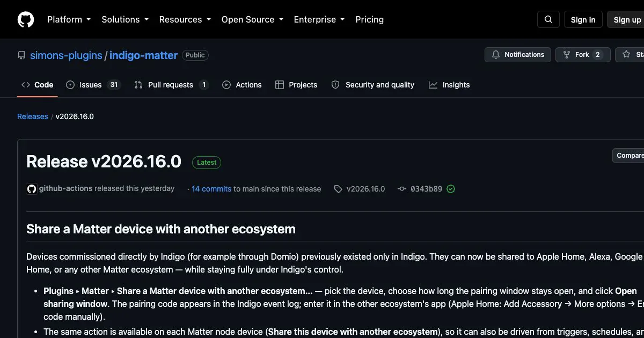Click heading Share a Matter device with another ecosystem

click(x=161, y=229)
